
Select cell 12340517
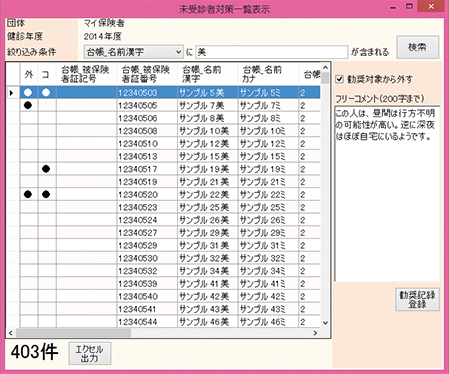point(147,169)
